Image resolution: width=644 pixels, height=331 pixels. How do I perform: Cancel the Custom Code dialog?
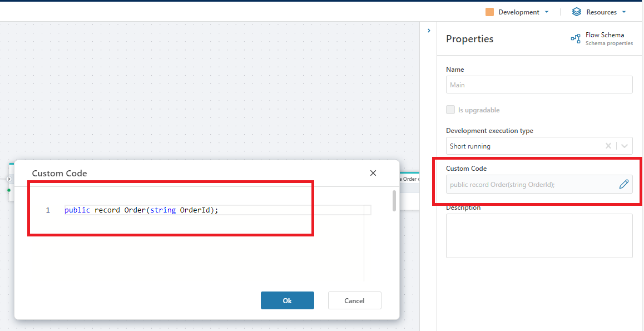[x=354, y=300]
